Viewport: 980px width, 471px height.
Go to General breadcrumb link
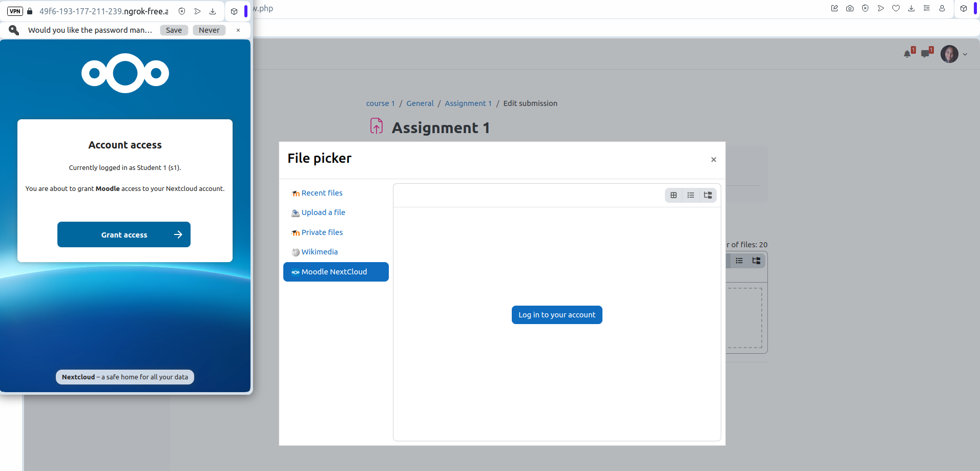(420, 103)
